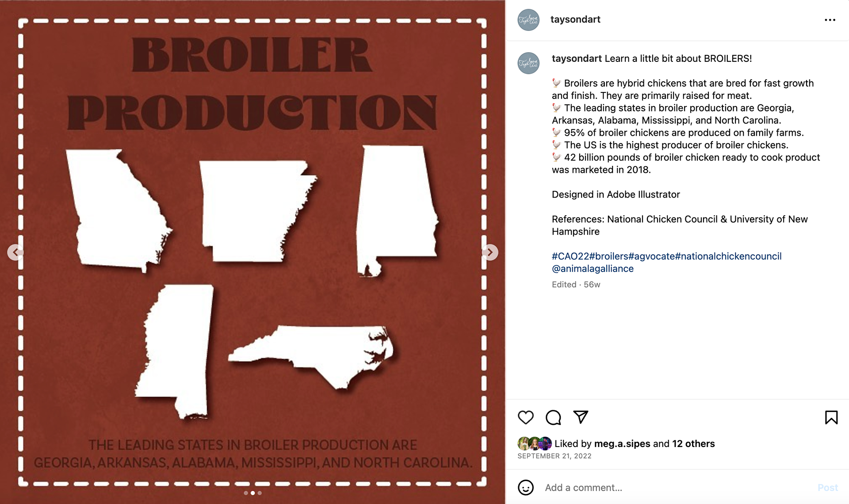Image resolution: width=849 pixels, height=504 pixels.
Task: Go to previous carousel image
Action: [x=15, y=252]
